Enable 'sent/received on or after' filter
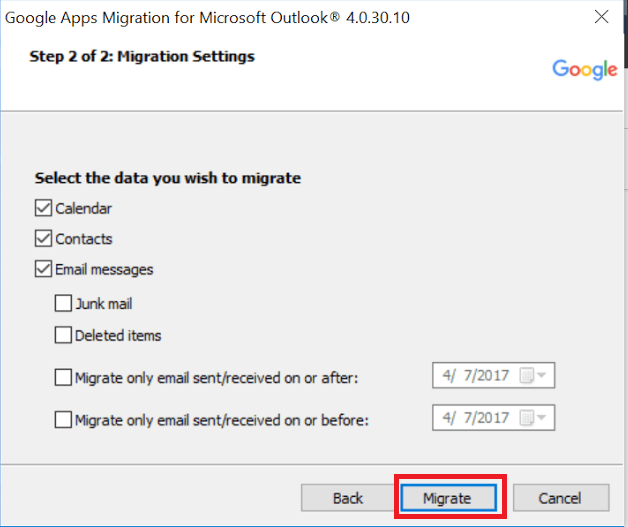The image size is (628, 527). tap(63, 377)
